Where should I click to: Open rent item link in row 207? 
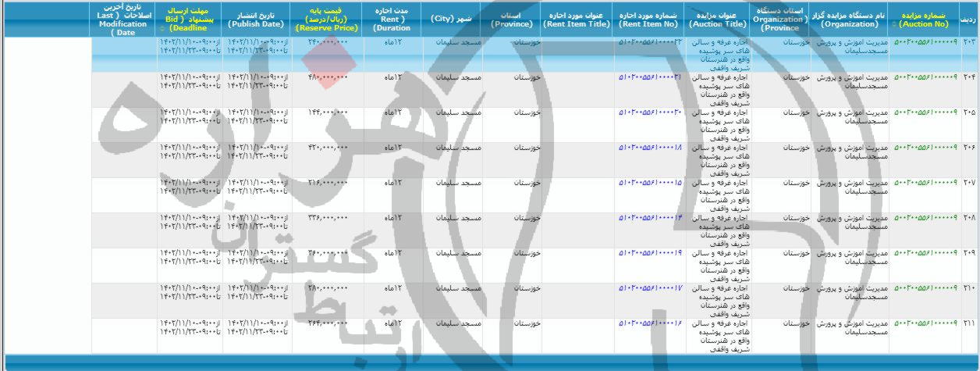pyautogui.click(x=650, y=183)
